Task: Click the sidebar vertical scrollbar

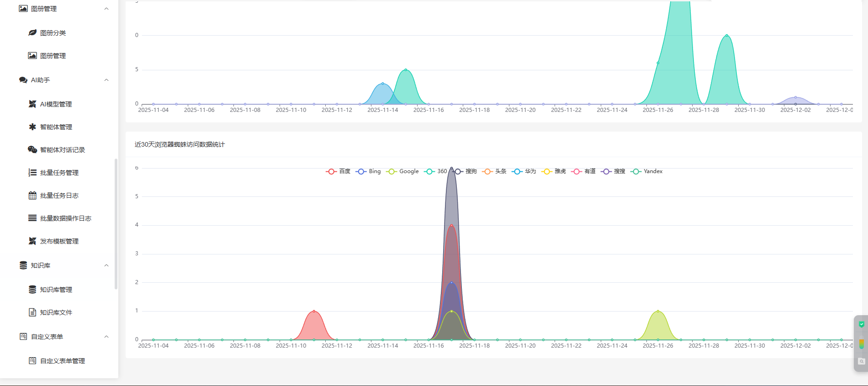Action: [116, 224]
